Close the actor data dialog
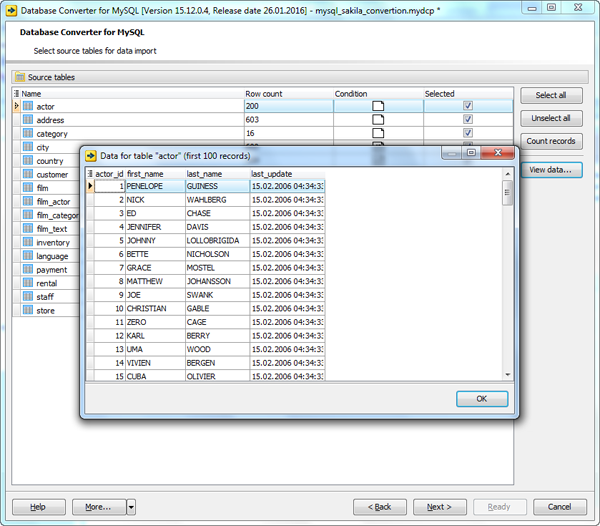Viewport: 600px width, 526px height. pos(497,153)
